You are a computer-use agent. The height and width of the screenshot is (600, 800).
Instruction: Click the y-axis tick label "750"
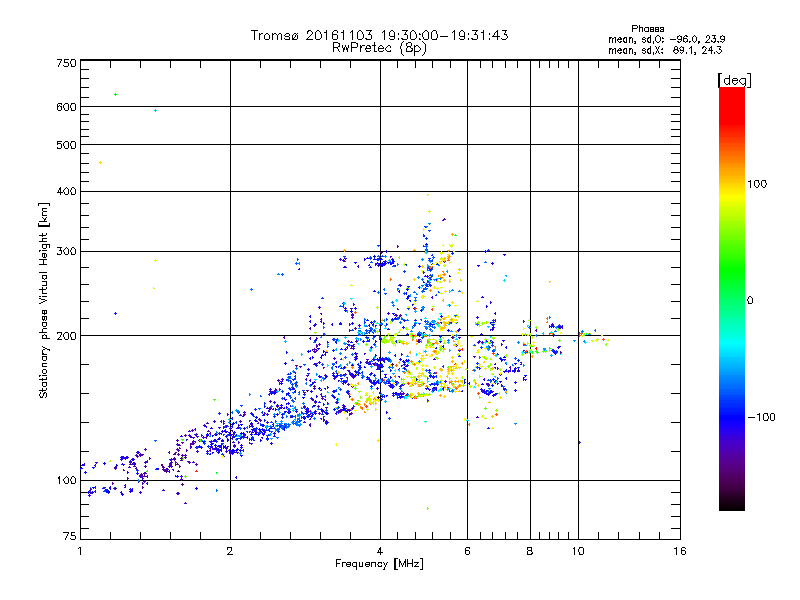pos(66,63)
